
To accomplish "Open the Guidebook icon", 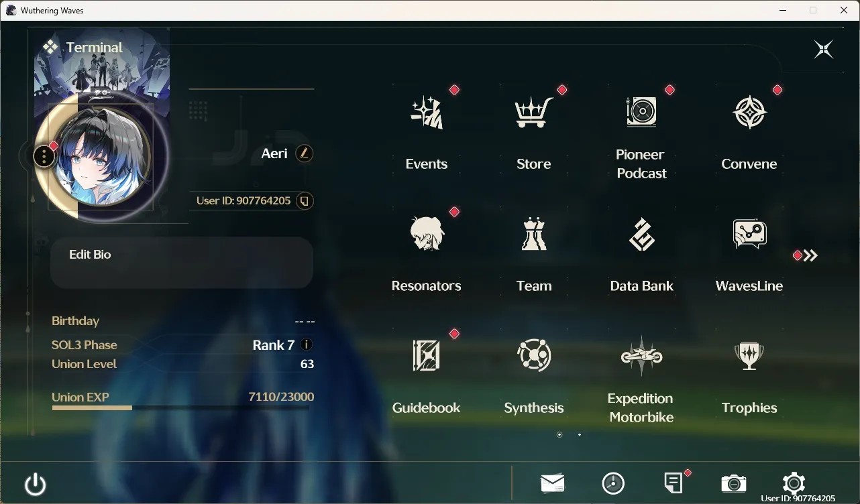I will pyautogui.click(x=427, y=355).
